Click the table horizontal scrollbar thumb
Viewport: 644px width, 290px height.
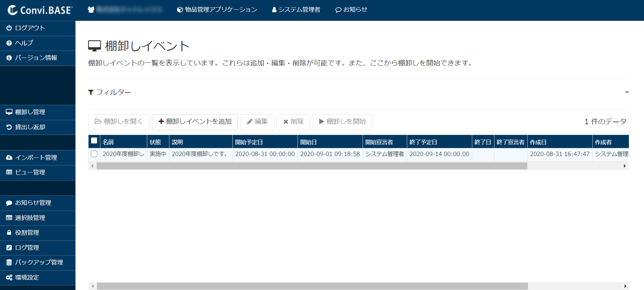[x=312, y=166]
